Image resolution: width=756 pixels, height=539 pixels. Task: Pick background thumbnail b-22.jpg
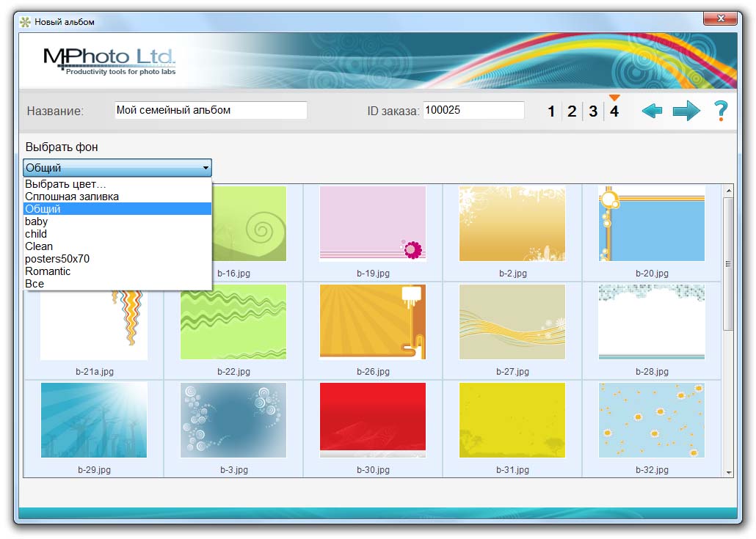pos(233,322)
